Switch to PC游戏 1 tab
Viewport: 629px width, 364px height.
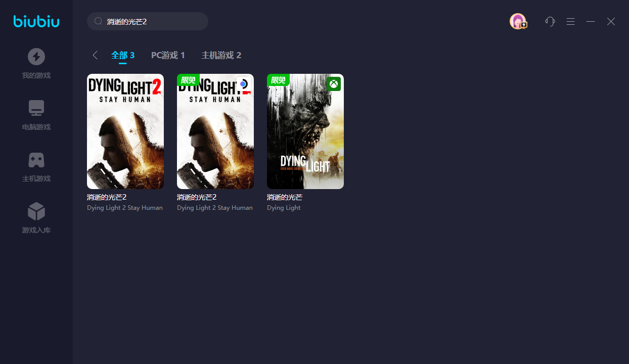168,55
